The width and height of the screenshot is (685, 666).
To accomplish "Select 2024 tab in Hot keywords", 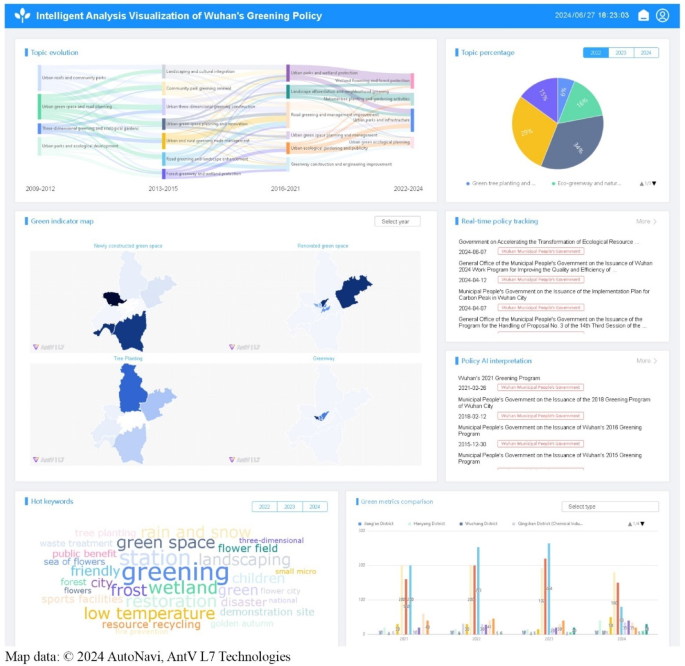I will (x=315, y=507).
